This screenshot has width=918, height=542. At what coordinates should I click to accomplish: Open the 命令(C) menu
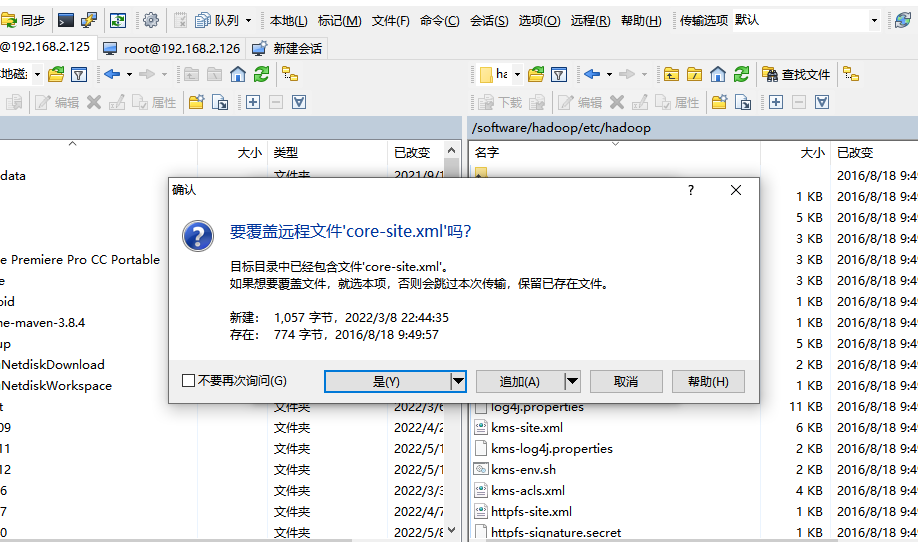pyautogui.click(x=440, y=21)
